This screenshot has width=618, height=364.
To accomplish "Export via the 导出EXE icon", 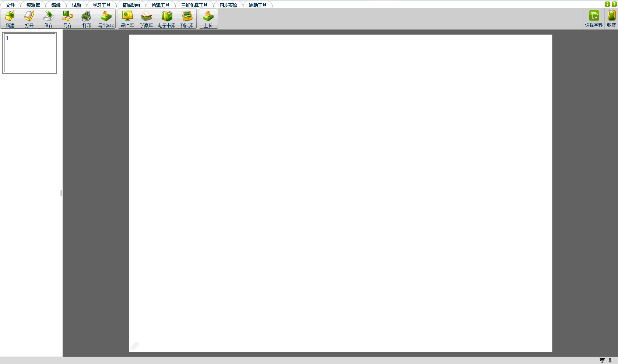I will 106,19.
